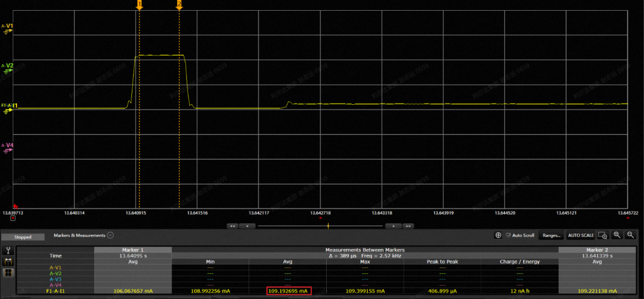This screenshot has height=299, width=644.
Task: Expand the Markers & Measurements dropdown
Action: [x=110, y=235]
